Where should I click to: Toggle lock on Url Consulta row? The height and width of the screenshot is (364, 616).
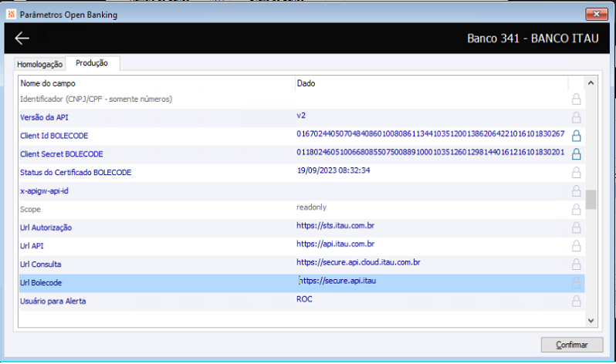click(x=576, y=265)
